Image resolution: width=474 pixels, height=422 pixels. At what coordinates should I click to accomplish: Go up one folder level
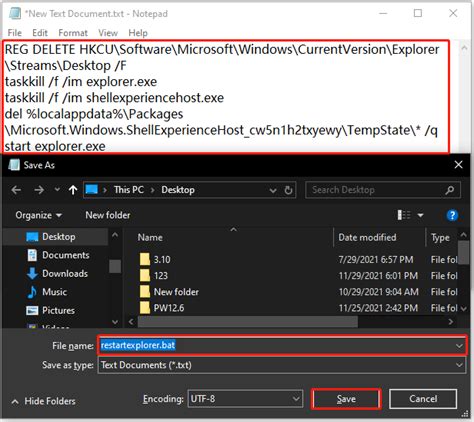(x=73, y=190)
